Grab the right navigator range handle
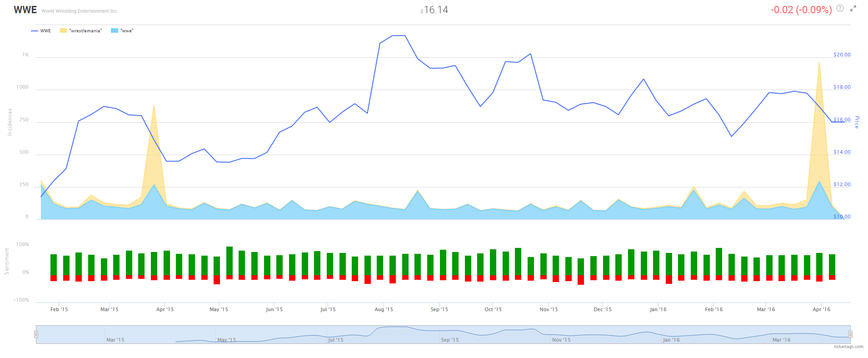 (850, 334)
